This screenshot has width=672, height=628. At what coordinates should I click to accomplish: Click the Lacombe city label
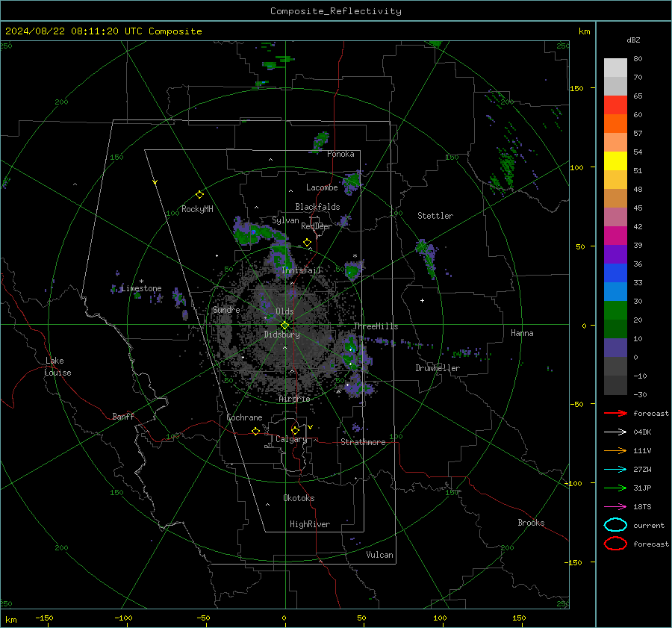(322, 187)
